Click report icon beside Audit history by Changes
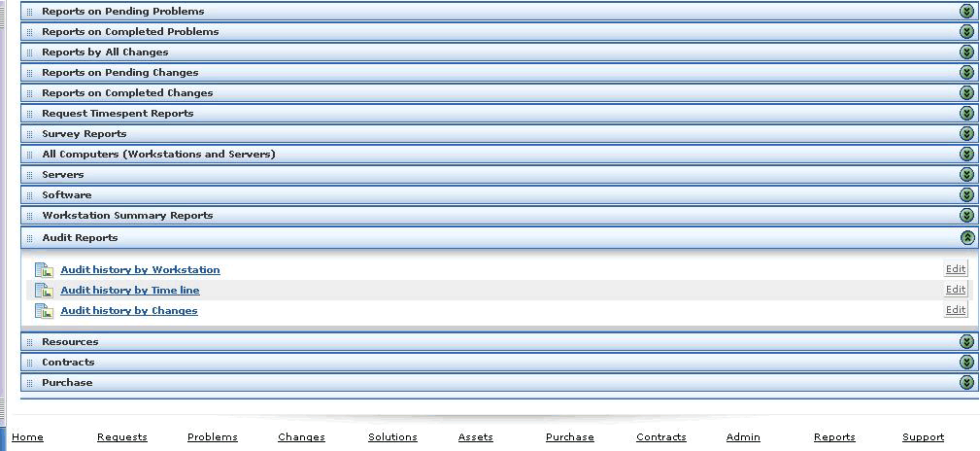 44,311
